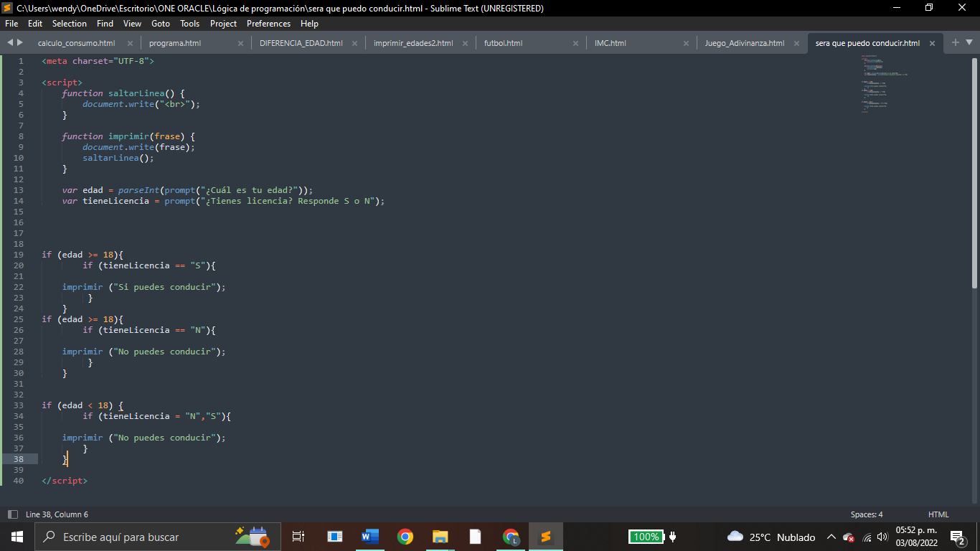
Task: Open the news widget taskbar icon
Action: click(x=335, y=537)
